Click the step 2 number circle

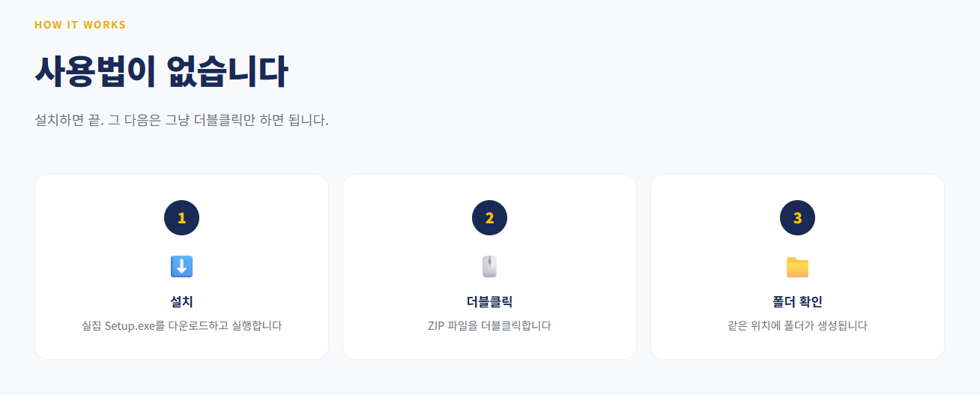[x=489, y=218]
